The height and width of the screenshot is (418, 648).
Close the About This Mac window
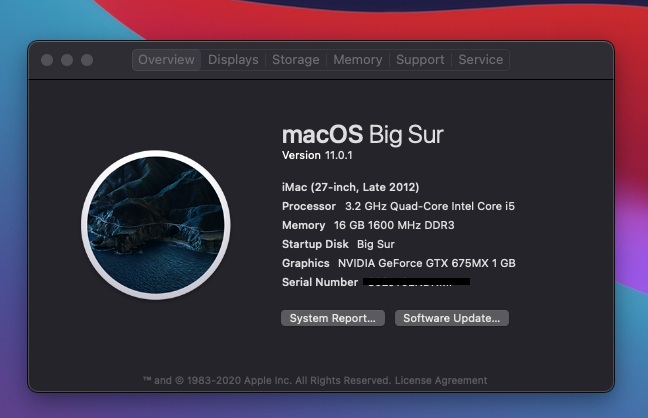point(47,60)
